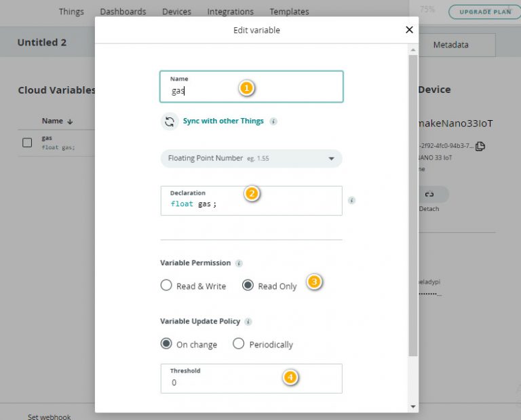This screenshot has width=521, height=420.
Task: Copy the device ID with copy icon
Action: pyautogui.click(x=480, y=146)
